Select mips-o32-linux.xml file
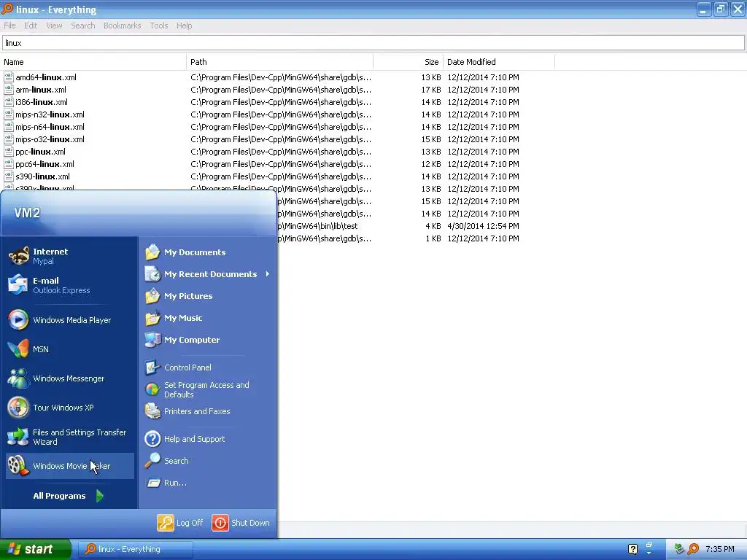This screenshot has height=560, width=747. [x=50, y=139]
